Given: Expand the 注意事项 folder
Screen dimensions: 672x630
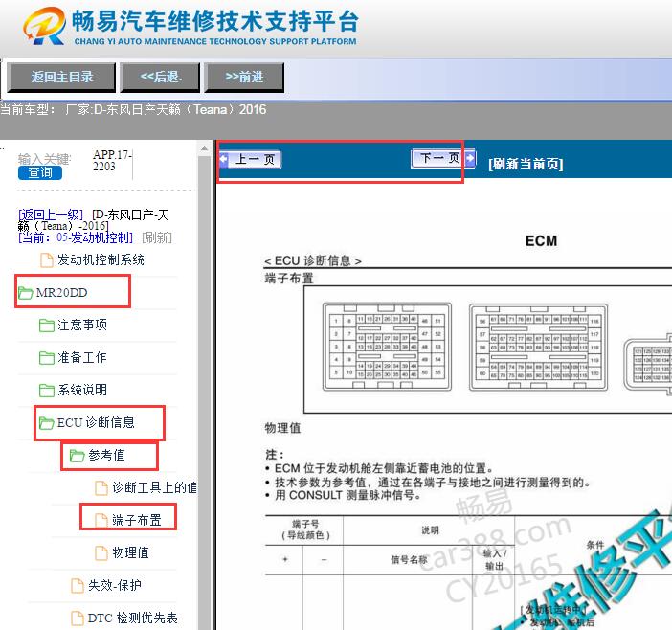Looking at the screenshot, I should [82, 325].
